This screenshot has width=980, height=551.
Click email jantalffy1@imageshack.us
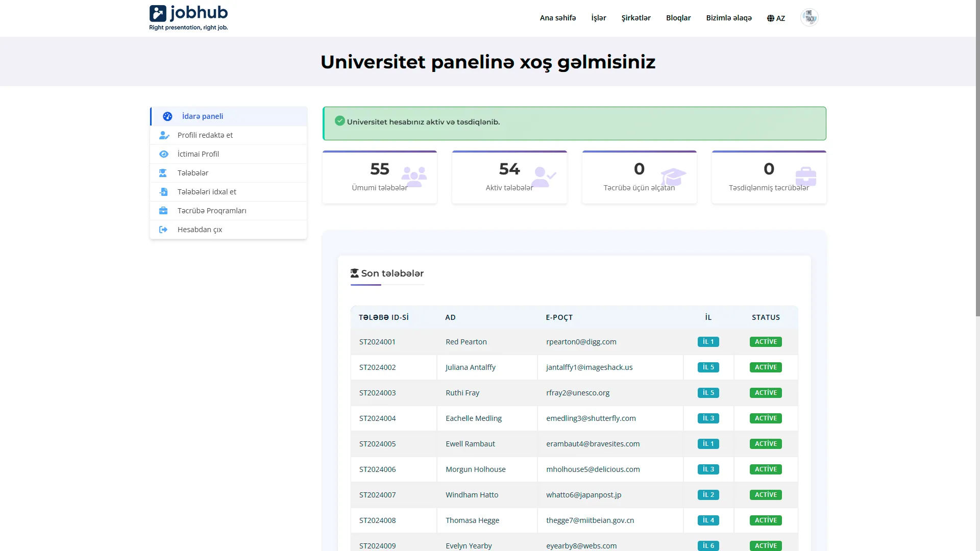tap(589, 367)
